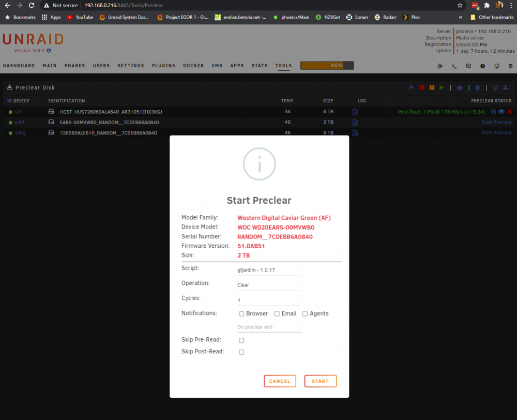Open the Script dropdown gfjardim - 1.0.17

coord(268,270)
